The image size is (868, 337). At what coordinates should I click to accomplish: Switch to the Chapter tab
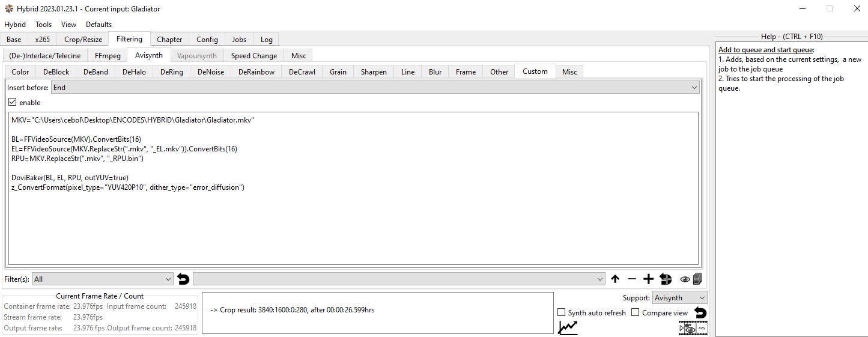click(169, 40)
